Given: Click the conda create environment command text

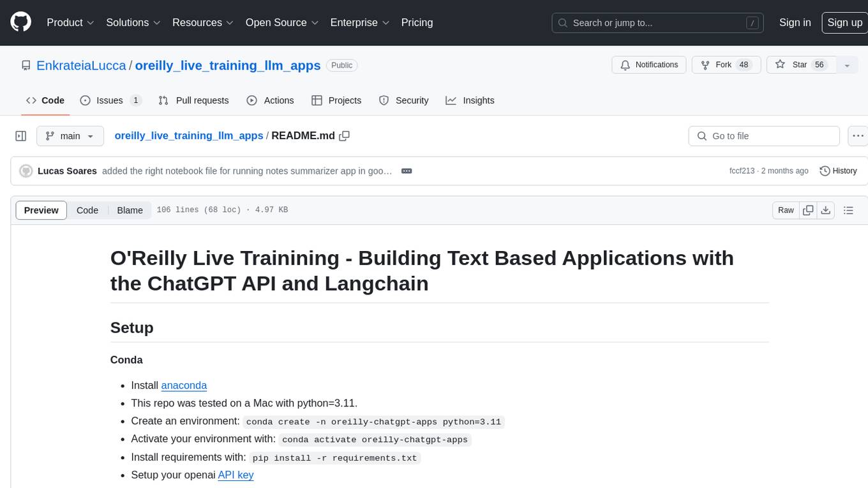Looking at the screenshot, I should (373, 422).
